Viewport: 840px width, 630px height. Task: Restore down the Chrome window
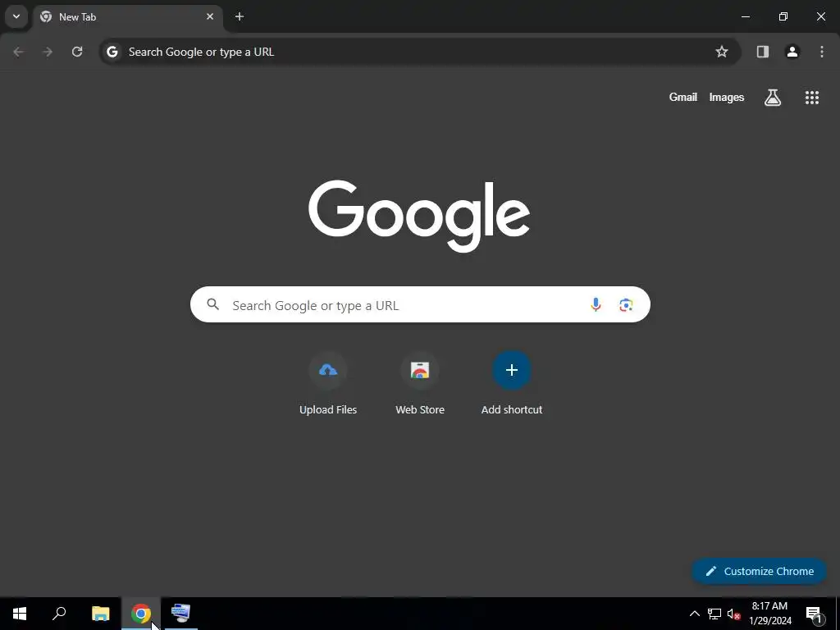(783, 16)
